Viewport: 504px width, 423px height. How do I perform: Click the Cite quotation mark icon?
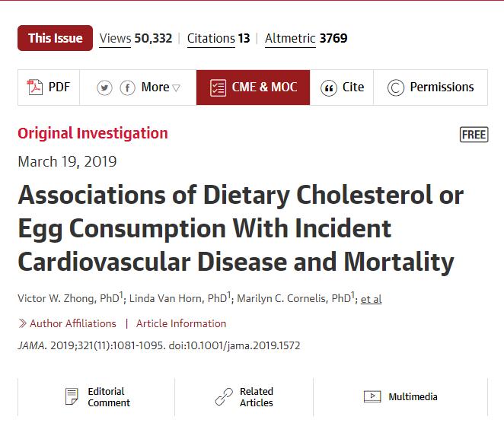coord(328,87)
